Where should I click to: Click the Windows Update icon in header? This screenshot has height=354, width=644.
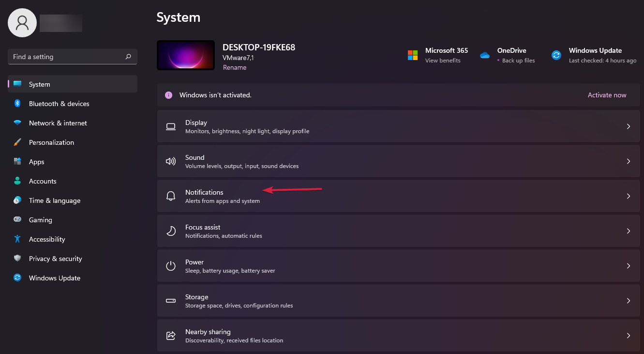[556, 55]
